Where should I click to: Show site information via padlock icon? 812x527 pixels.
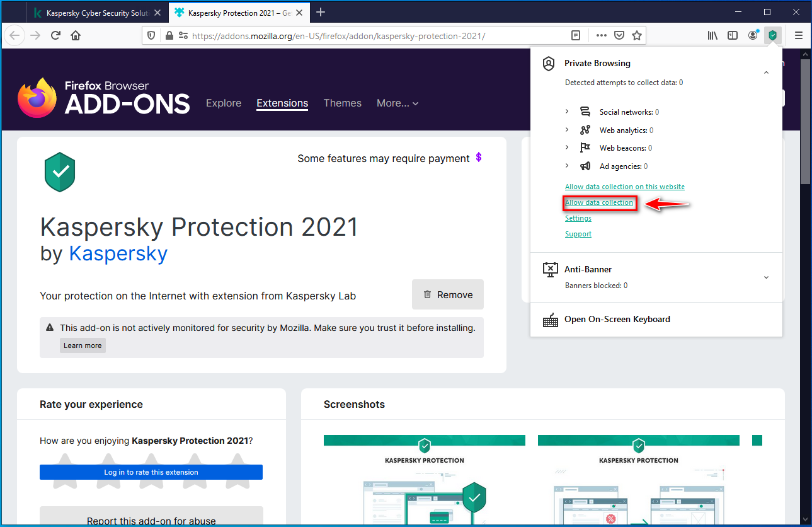(169, 36)
